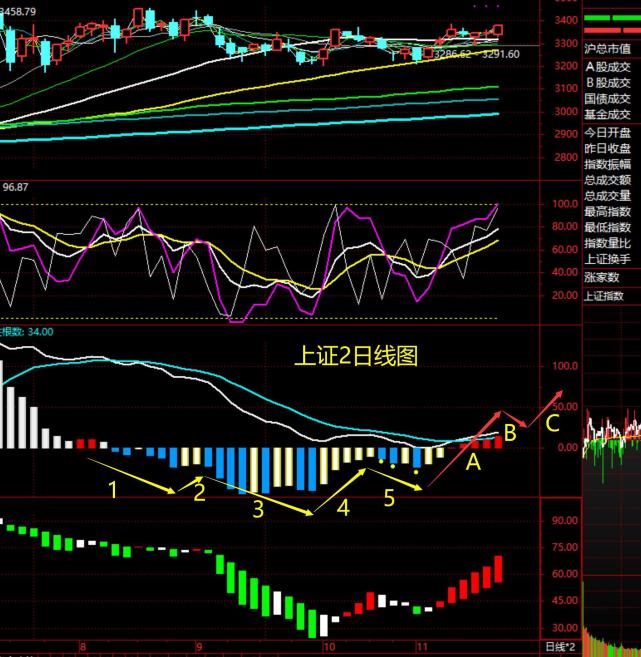641x657 pixels.
Task: Open the 今日开盘 field
Action: tap(607, 133)
